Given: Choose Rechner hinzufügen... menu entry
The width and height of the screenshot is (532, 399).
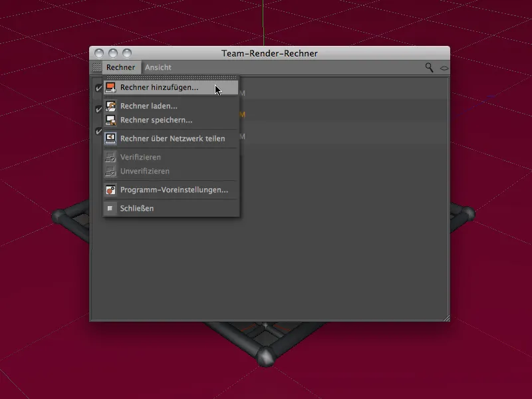Looking at the screenshot, I should 171,88.
